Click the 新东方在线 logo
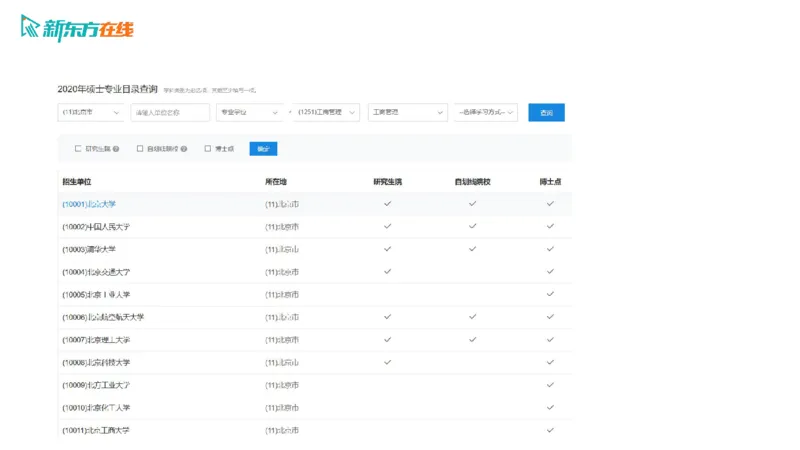Screen dimensions: 800x450 point(77,29)
